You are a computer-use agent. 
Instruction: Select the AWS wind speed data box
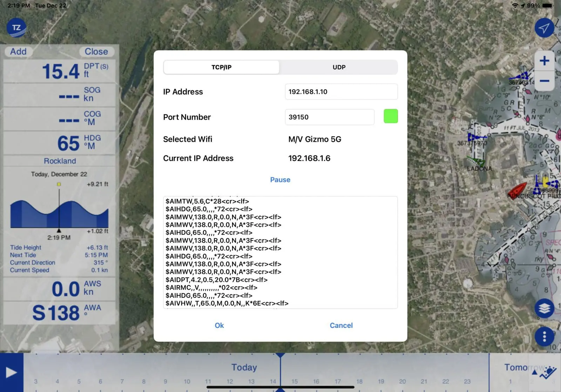59,289
